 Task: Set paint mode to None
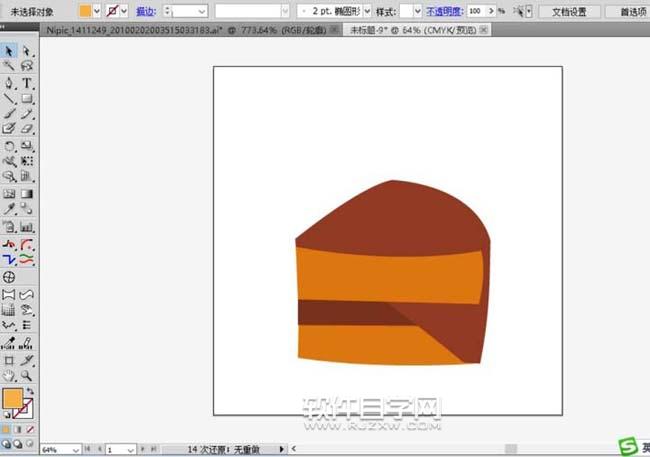(x=30, y=430)
